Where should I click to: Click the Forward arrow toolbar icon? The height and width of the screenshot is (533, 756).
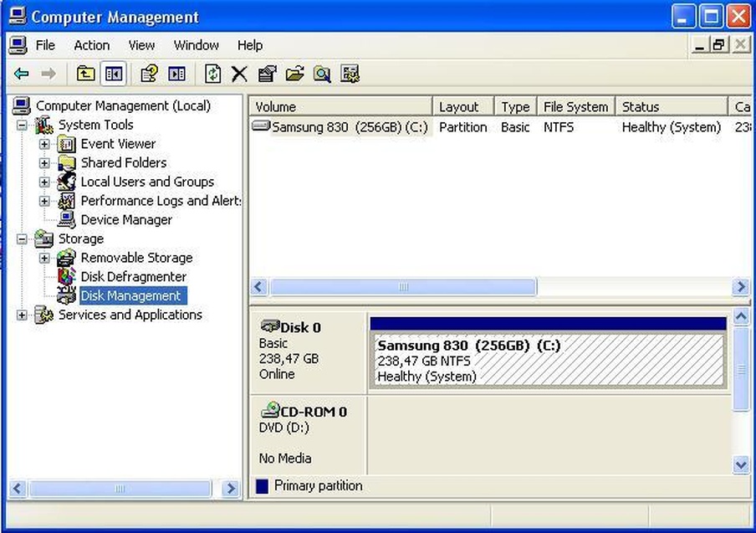[49, 74]
